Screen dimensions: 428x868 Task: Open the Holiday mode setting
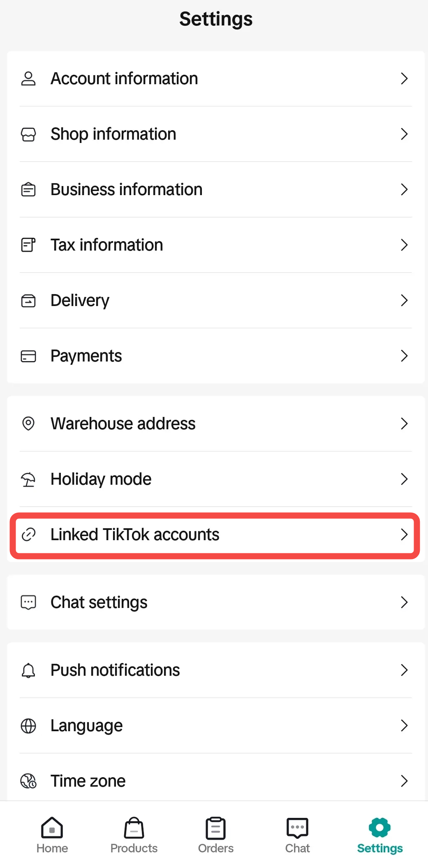click(101, 479)
